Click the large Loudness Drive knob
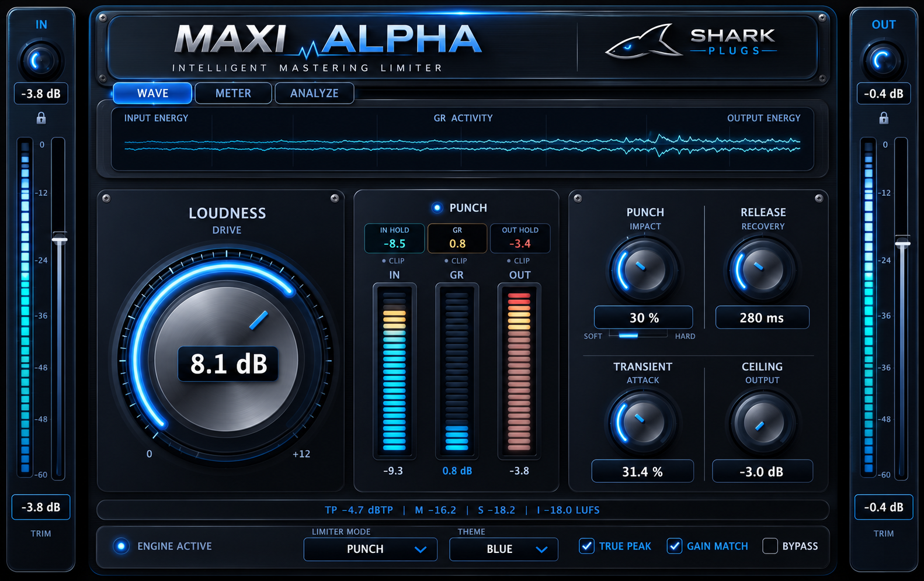This screenshot has height=581, width=924. (x=227, y=361)
